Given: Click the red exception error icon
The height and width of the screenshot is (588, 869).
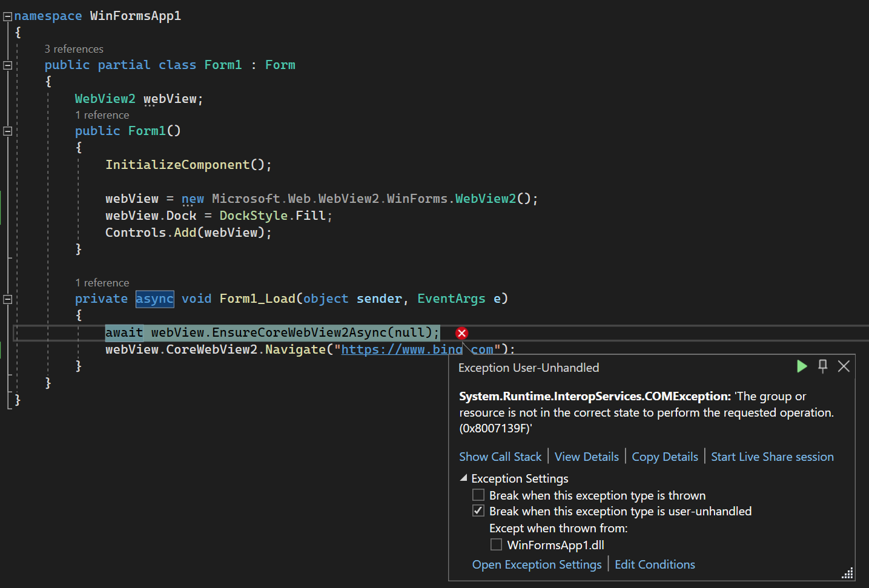Looking at the screenshot, I should (x=462, y=333).
